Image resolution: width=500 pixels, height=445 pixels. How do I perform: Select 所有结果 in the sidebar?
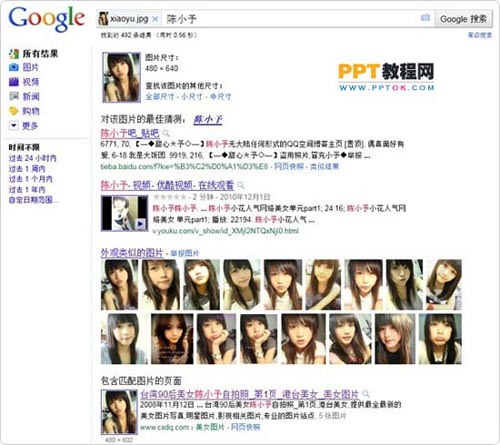[x=40, y=54]
